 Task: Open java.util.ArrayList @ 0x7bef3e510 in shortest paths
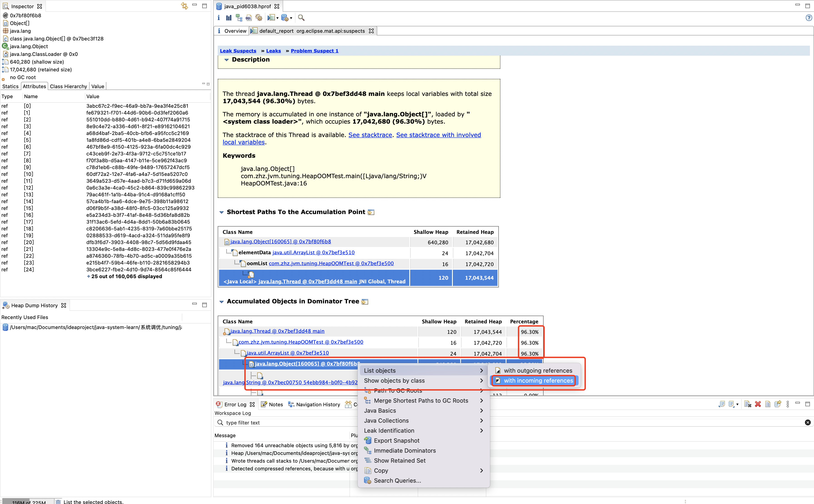[x=313, y=252]
